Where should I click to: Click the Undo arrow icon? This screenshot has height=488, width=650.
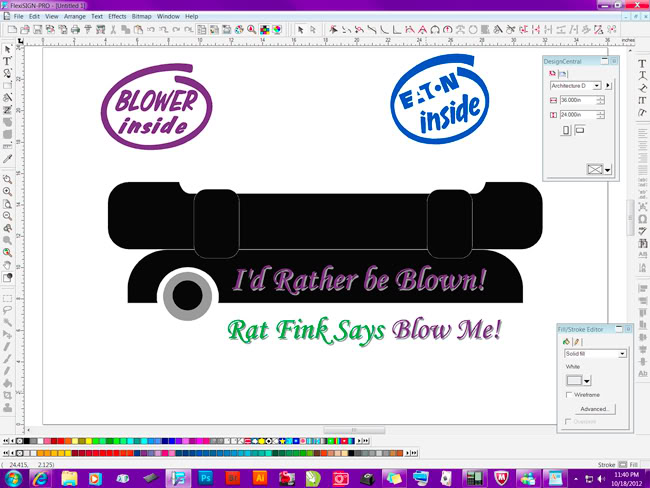[151, 29]
